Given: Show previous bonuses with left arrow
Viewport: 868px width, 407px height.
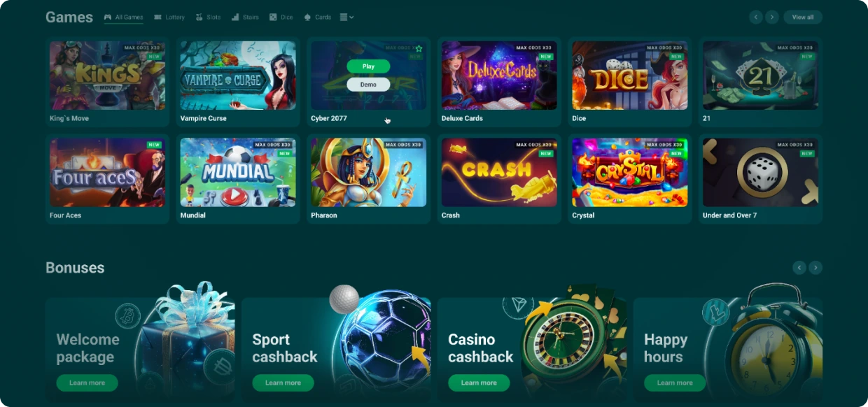Looking at the screenshot, I should tap(799, 267).
